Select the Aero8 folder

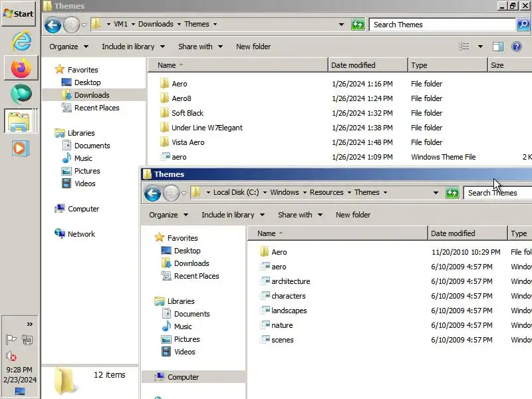coord(182,98)
